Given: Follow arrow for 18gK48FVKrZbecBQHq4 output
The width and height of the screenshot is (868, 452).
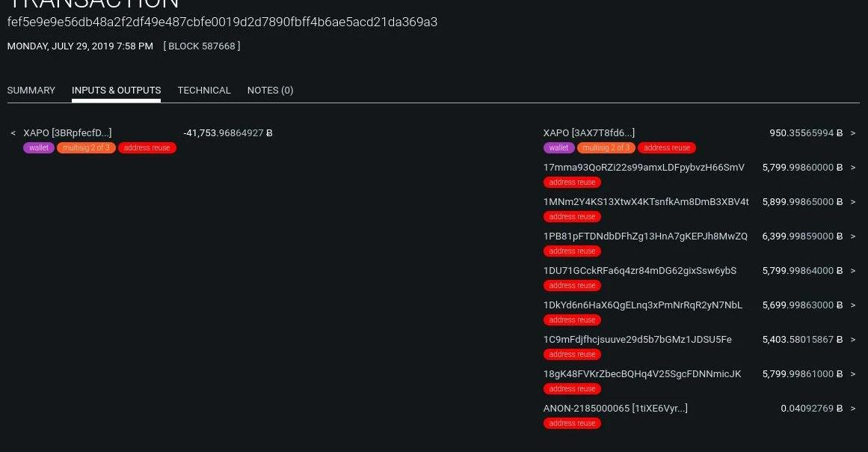Looking at the screenshot, I should (x=853, y=374).
